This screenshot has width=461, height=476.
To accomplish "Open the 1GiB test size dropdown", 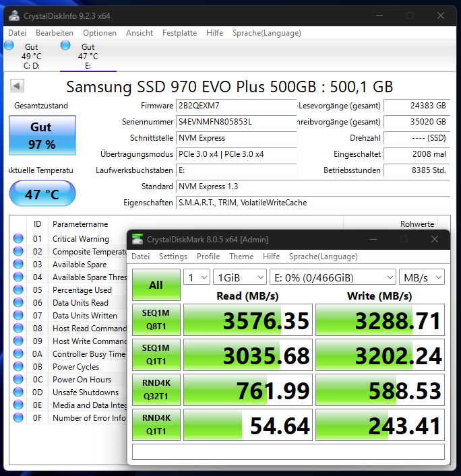I will pyautogui.click(x=240, y=277).
